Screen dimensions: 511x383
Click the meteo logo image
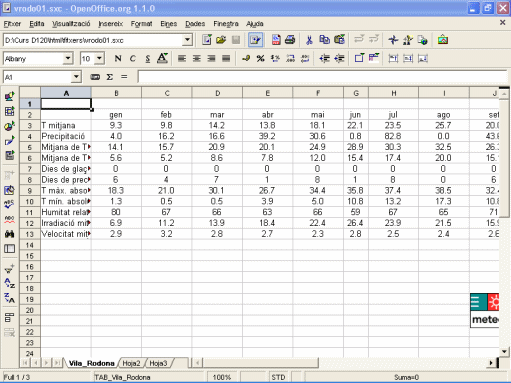point(484,311)
